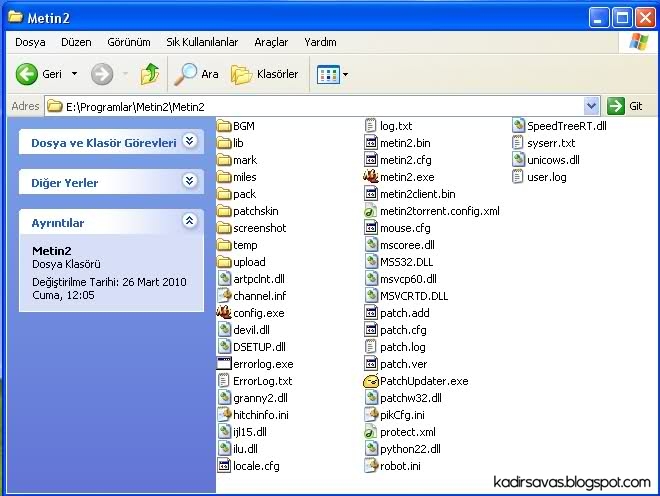Viewport: 660px width, 496px height.
Task: Go back with the green Geri arrow
Action: [x=27, y=74]
